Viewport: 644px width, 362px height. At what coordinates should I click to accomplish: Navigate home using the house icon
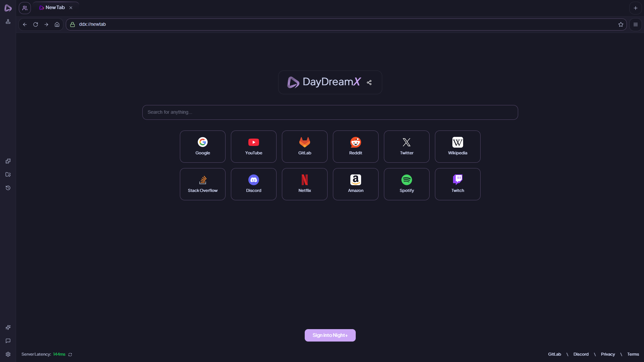[57, 24]
